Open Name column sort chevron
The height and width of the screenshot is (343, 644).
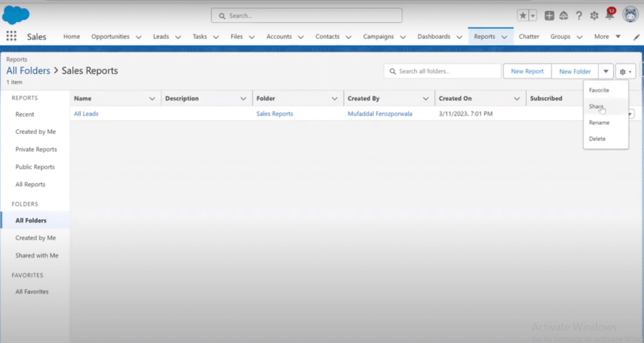pos(152,99)
